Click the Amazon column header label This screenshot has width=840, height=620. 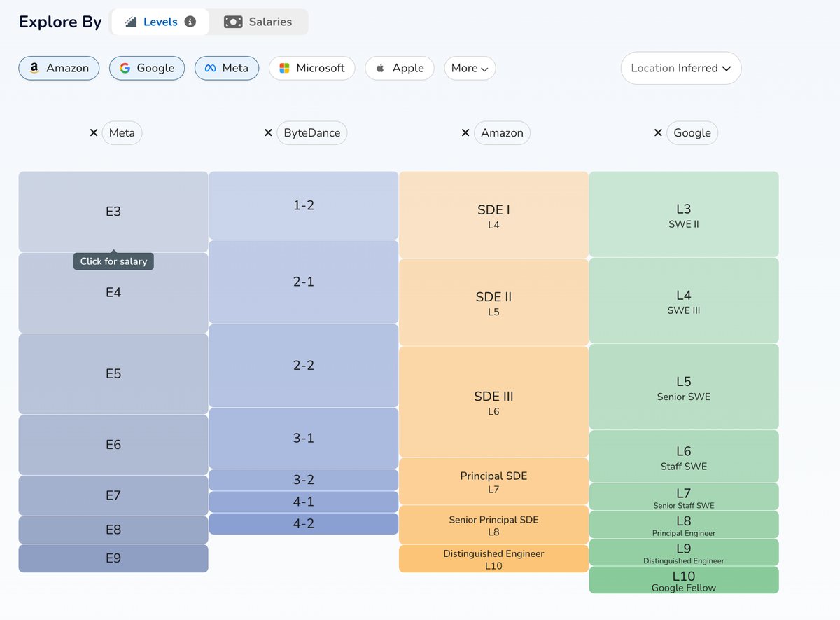[502, 132]
